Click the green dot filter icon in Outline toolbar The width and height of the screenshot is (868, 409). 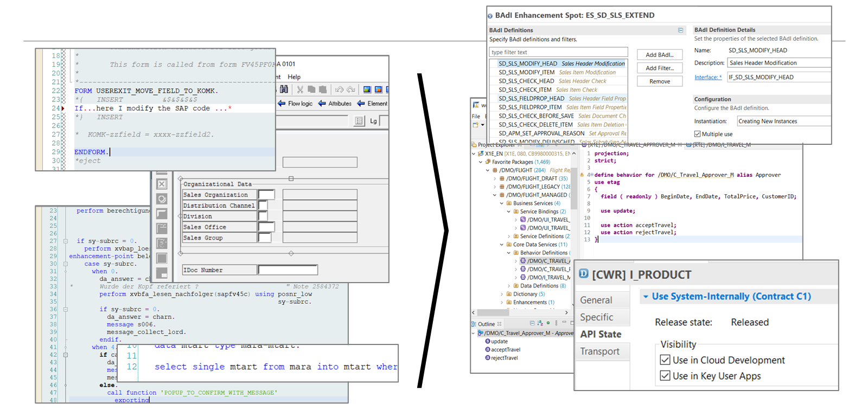click(x=548, y=323)
